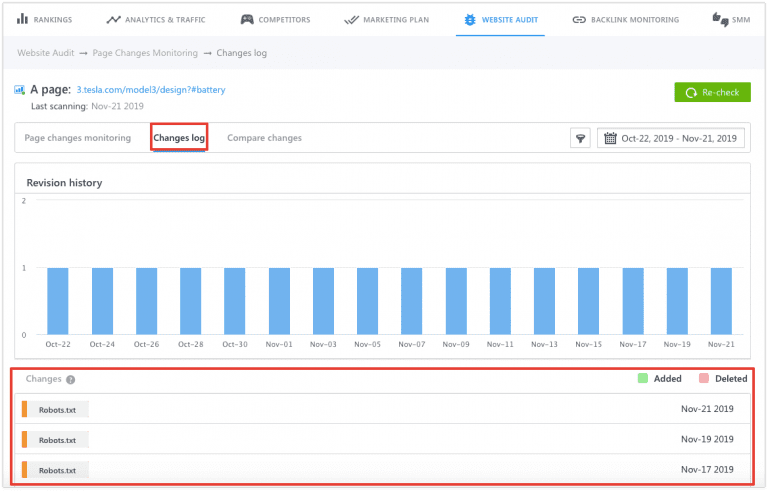Click the Oct-24 revision bar

[x=102, y=301]
